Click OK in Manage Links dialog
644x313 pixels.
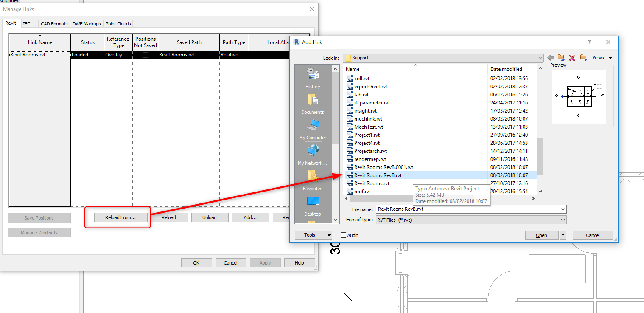[x=196, y=263]
